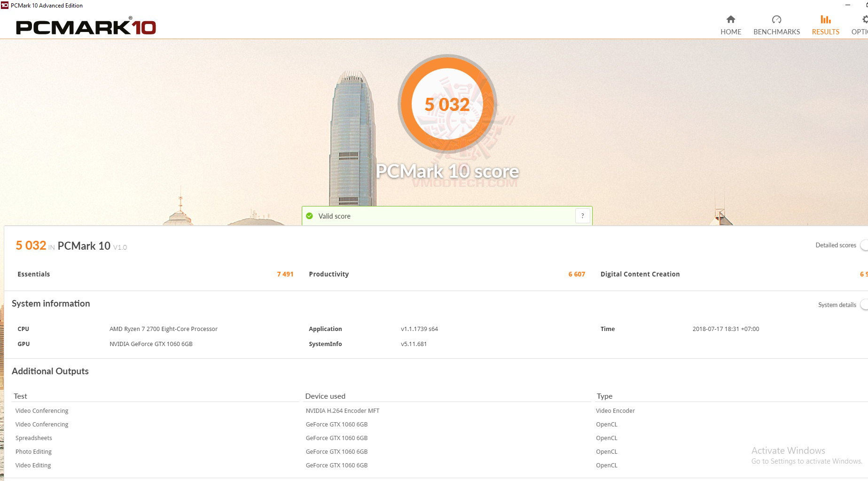The width and height of the screenshot is (868, 481).
Task: Click the OpenCL type in the Spreadsheets row
Action: (x=607, y=438)
